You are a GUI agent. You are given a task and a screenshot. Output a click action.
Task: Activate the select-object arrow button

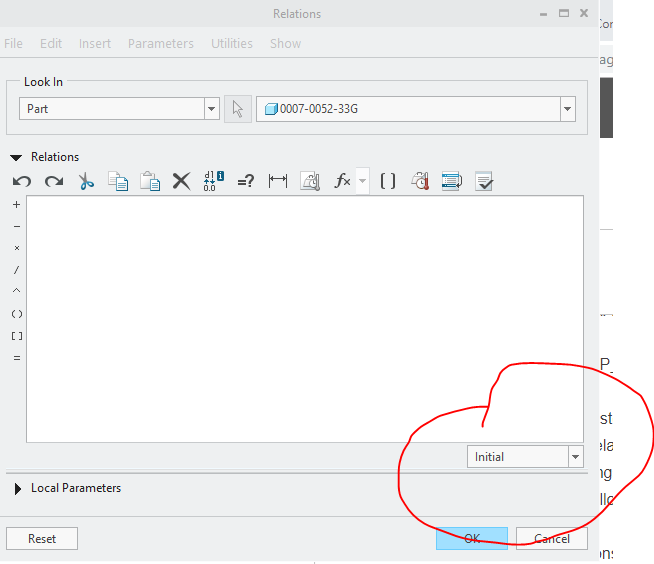pos(238,109)
